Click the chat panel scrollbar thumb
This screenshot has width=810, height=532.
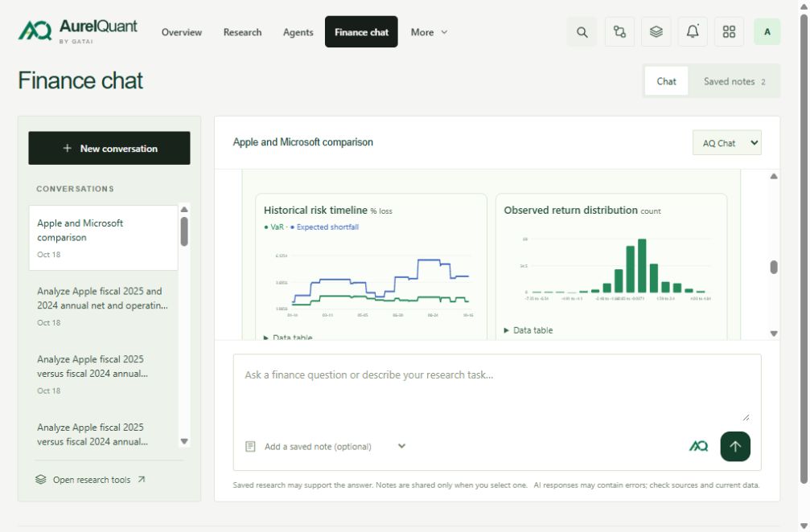[x=774, y=267]
